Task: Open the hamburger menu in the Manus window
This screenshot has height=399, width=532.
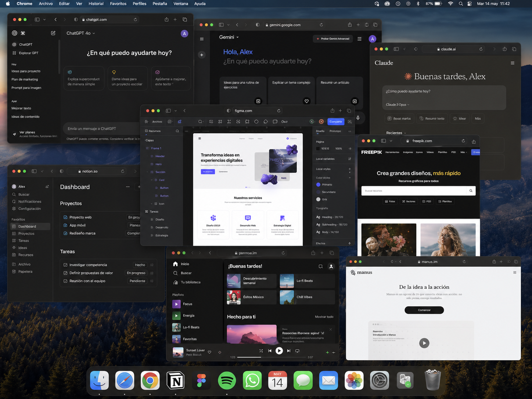Action: (515, 272)
